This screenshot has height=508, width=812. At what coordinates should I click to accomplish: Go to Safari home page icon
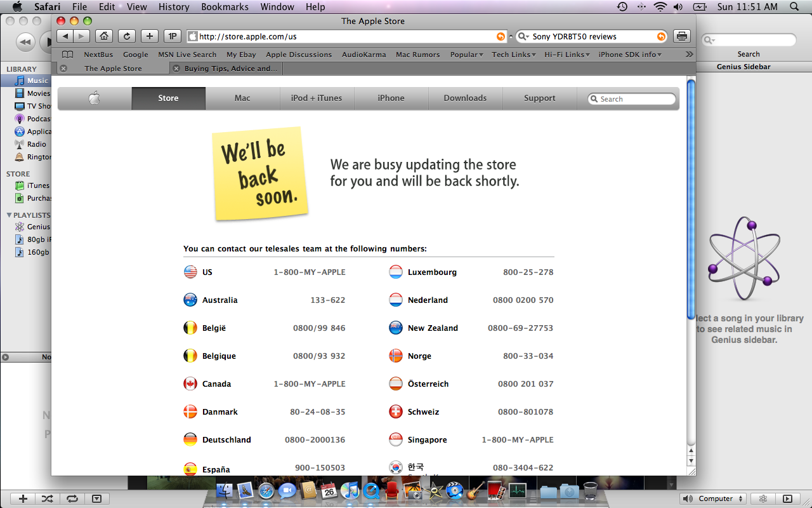pyautogui.click(x=104, y=36)
